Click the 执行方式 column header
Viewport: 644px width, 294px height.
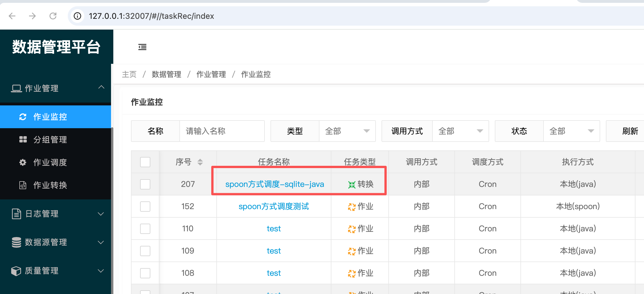578,162
